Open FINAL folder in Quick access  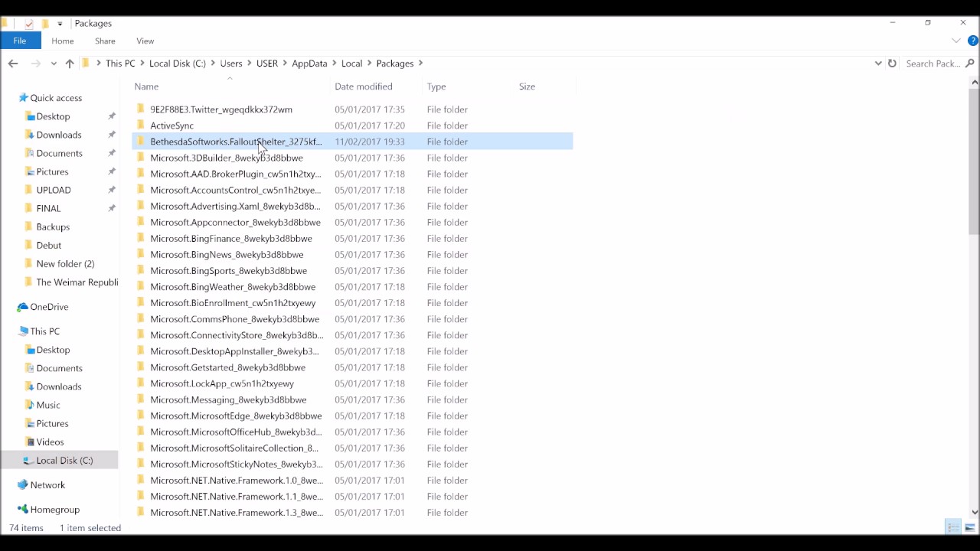(x=48, y=208)
